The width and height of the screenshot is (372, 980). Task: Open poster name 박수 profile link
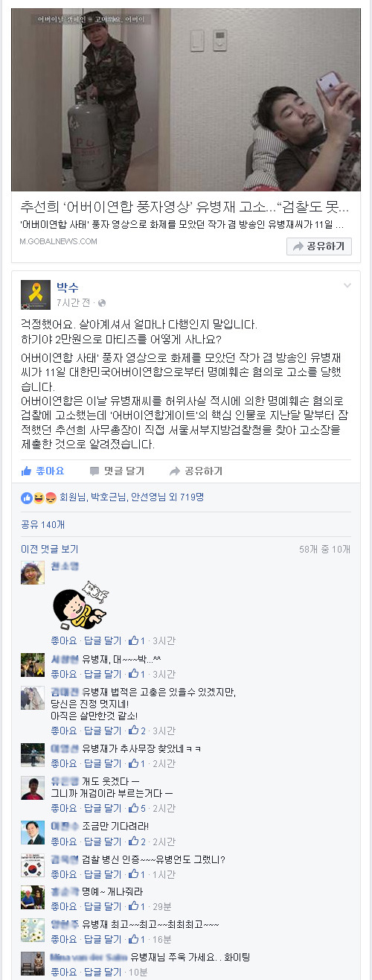[x=68, y=287]
